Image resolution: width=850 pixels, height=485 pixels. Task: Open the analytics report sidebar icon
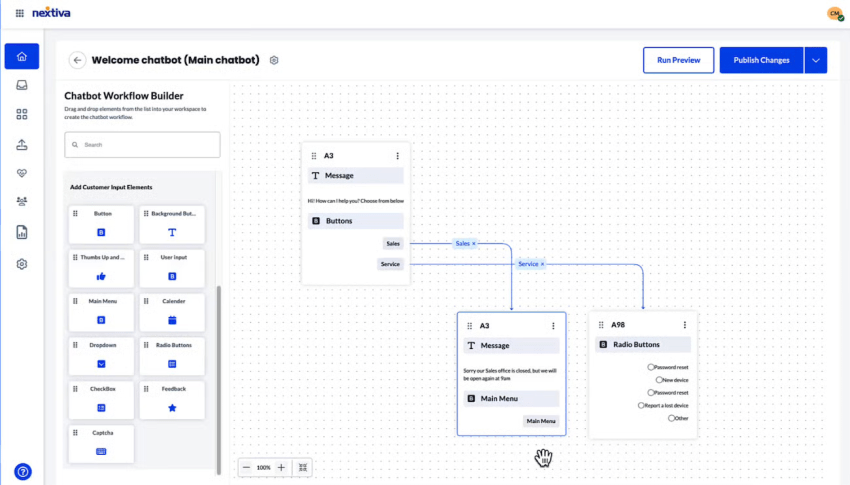[22, 232]
